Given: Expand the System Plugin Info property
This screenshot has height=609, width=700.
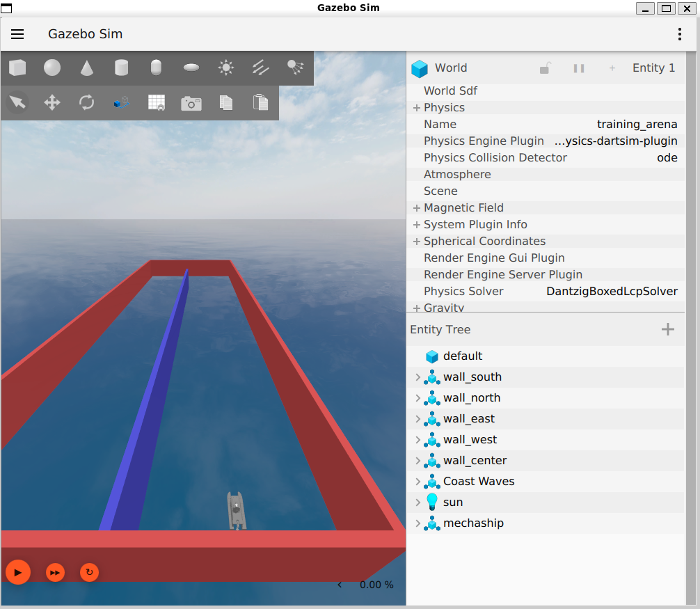Looking at the screenshot, I should point(417,225).
